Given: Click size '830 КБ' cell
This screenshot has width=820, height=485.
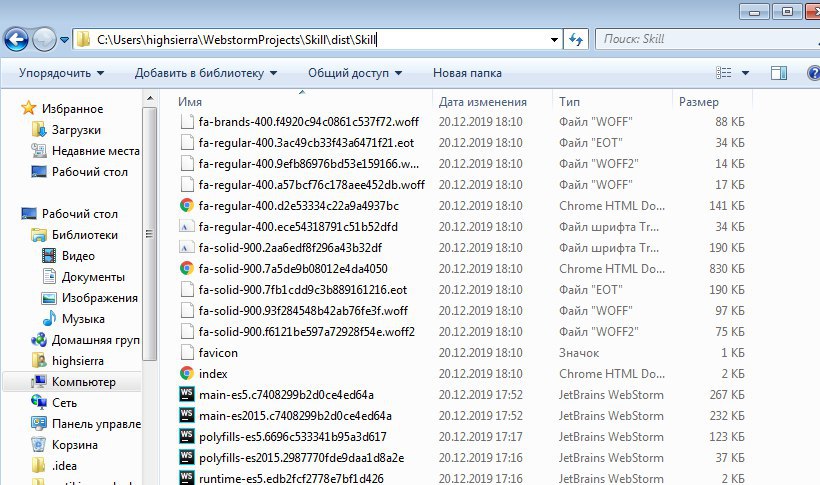Looking at the screenshot, I should (726, 268).
